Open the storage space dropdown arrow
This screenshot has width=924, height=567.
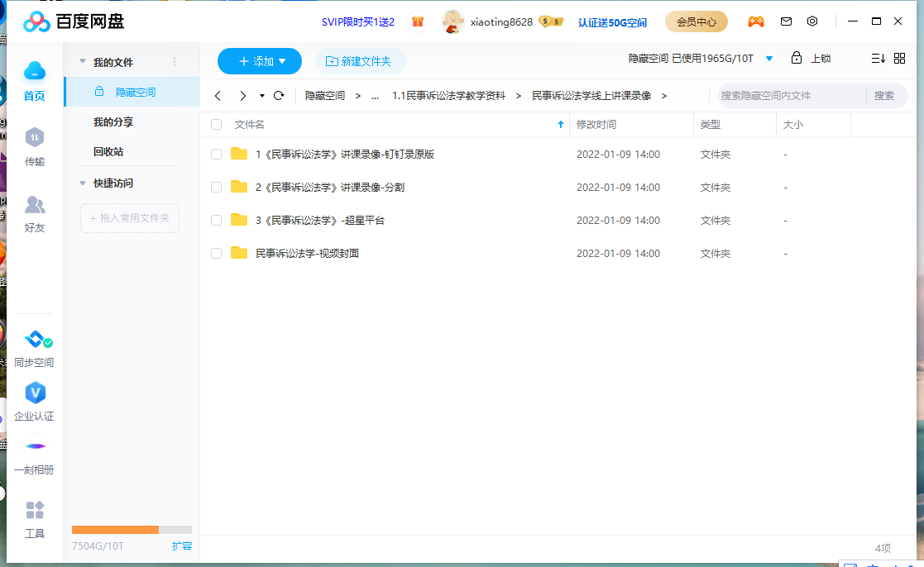[769, 59]
